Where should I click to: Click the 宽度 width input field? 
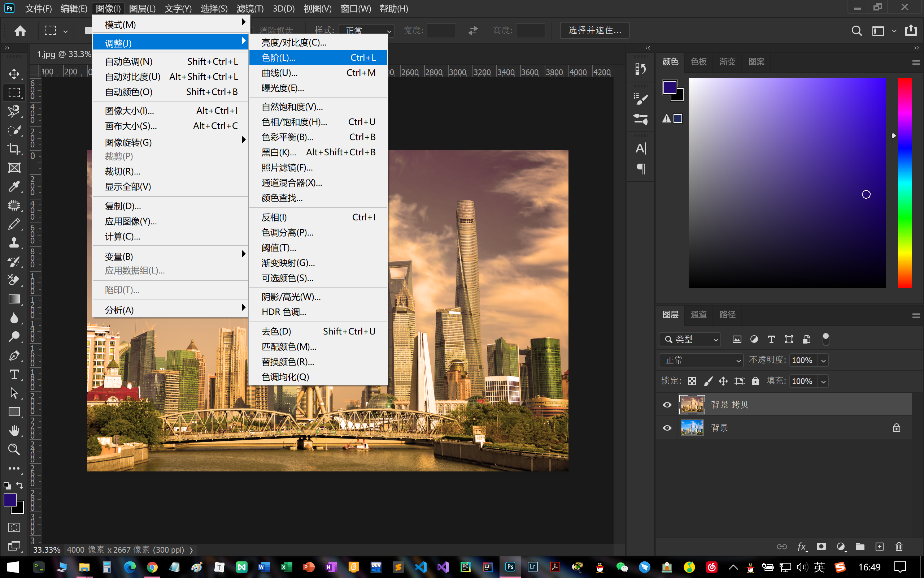(441, 31)
